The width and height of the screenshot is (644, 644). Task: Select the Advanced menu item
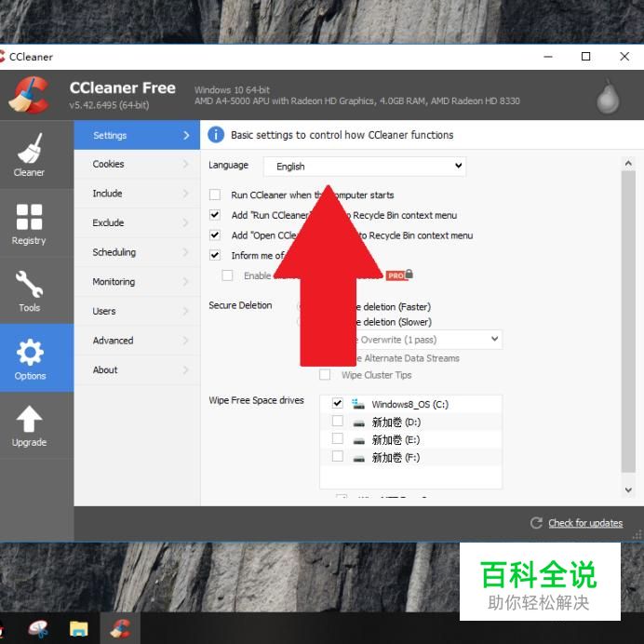(137, 341)
